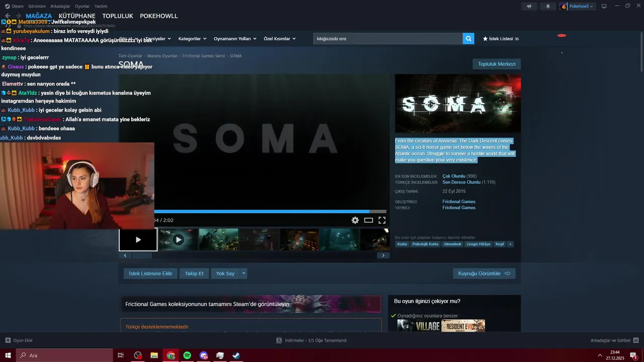This screenshot has height=362, width=644.
Task: Open Topluluk Merkezi
Action: point(497,64)
